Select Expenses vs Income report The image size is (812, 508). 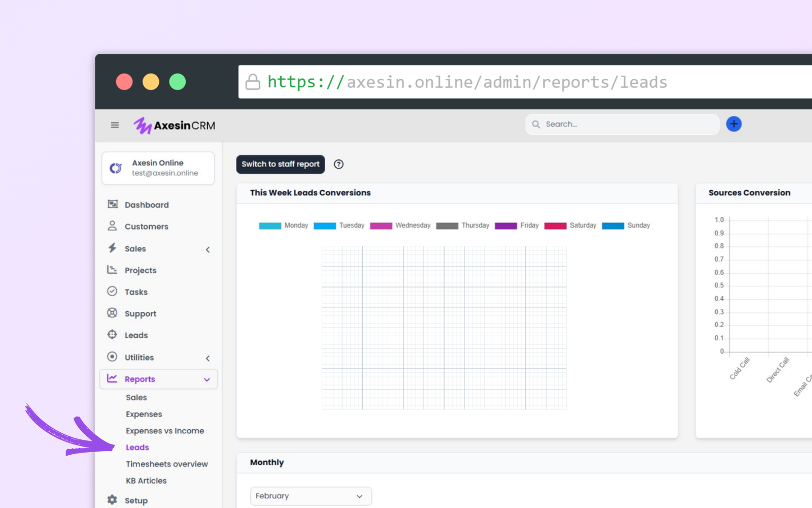click(x=164, y=431)
